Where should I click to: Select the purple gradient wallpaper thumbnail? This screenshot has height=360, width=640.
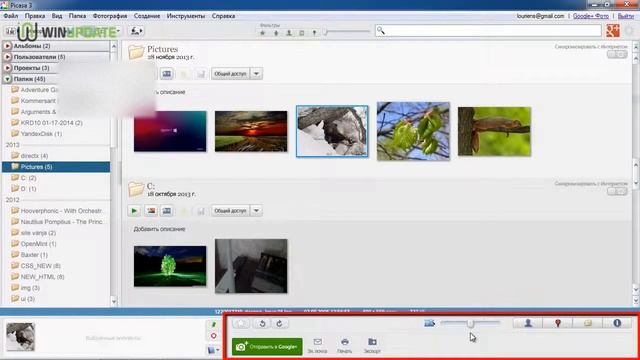(170, 131)
